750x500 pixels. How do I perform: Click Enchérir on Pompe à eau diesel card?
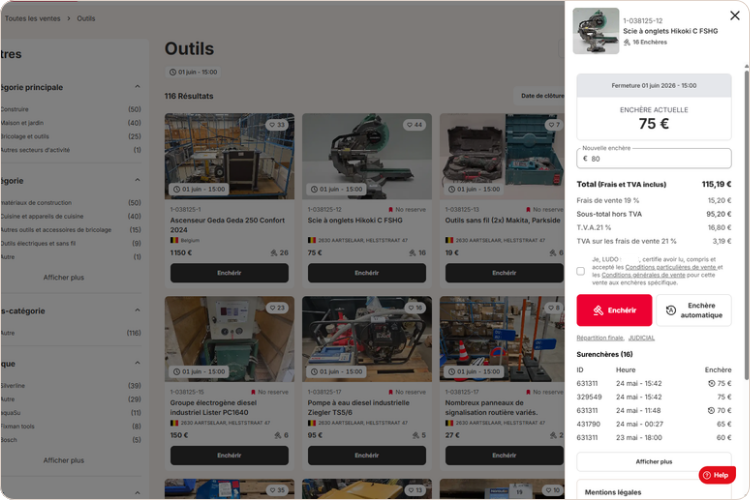367,456
